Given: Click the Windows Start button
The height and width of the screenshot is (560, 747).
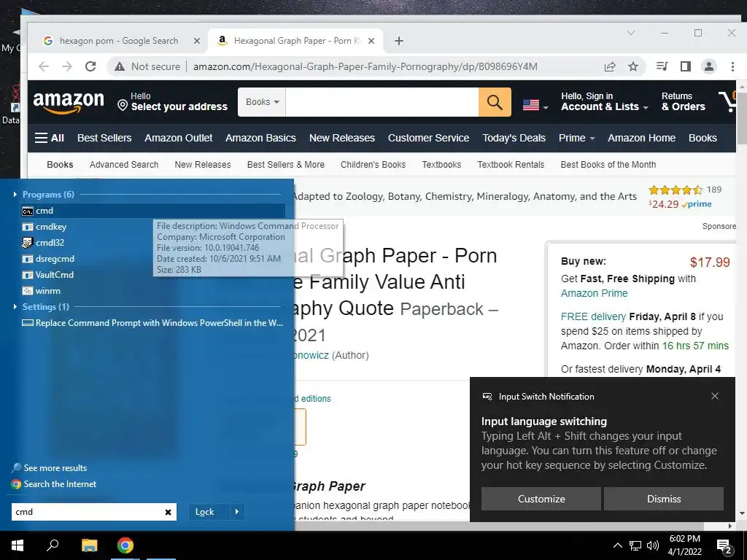Looking at the screenshot, I should pos(18,545).
